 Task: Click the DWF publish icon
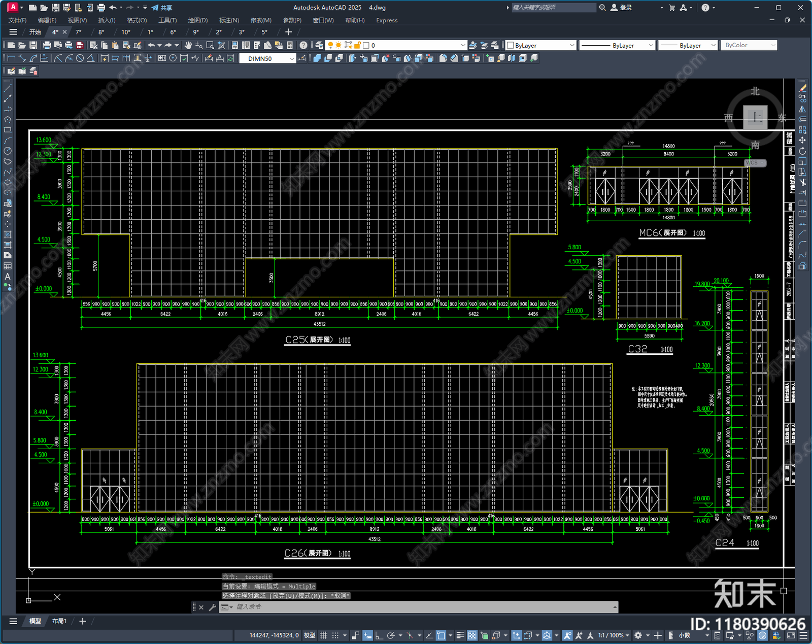tap(80, 45)
